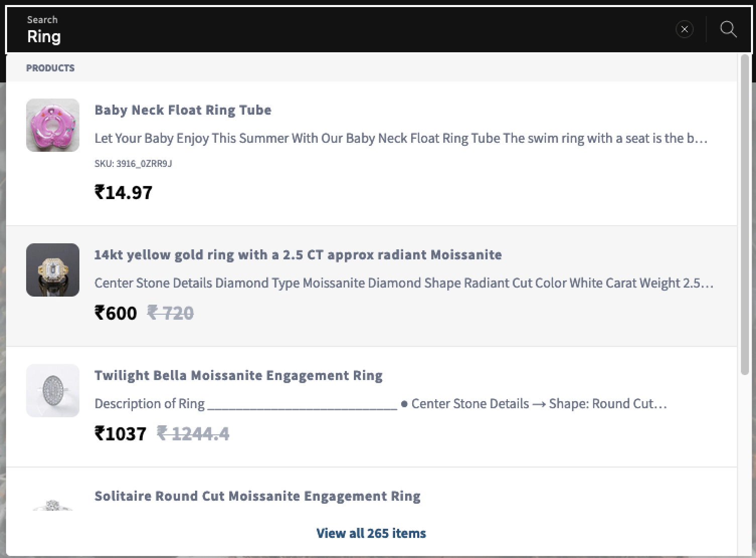The image size is (756, 558).
Task: Select the Baby Neck Float description text
Action: pyautogui.click(x=401, y=138)
